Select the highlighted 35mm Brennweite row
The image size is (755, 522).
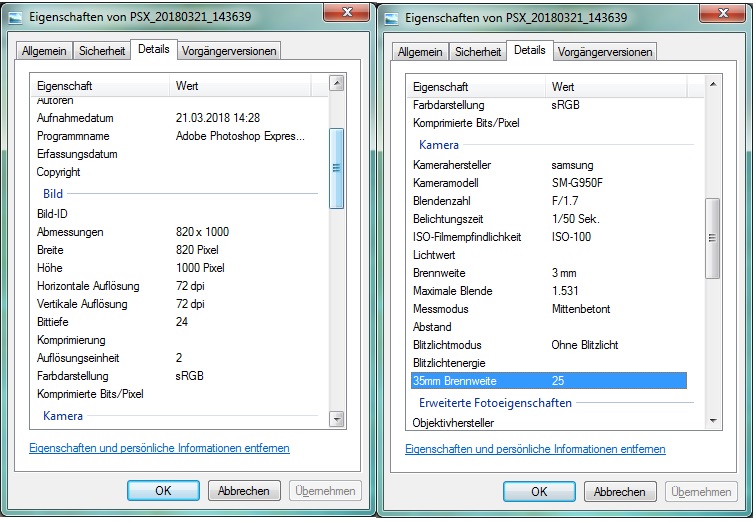pyautogui.click(x=548, y=381)
